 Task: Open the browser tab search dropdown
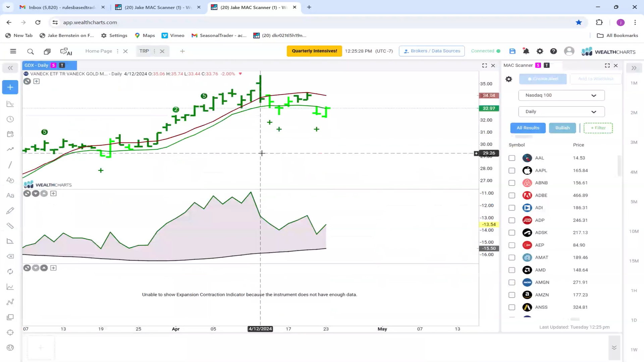click(8, 7)
